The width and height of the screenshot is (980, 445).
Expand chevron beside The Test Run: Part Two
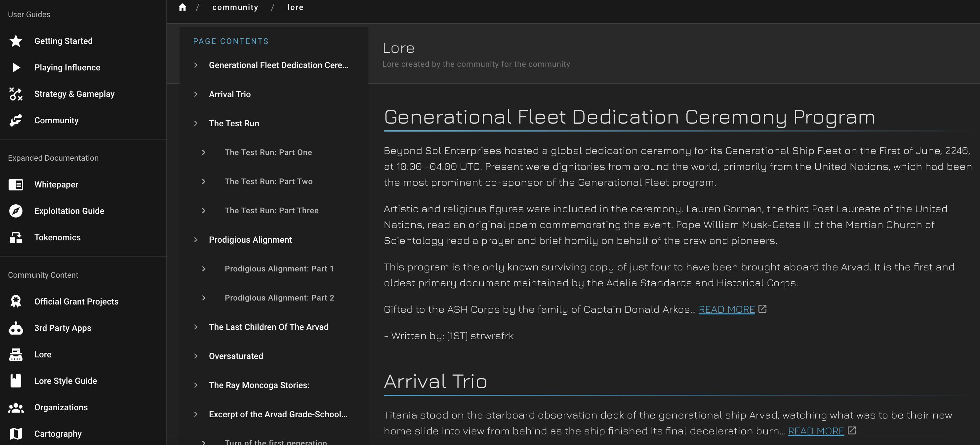tap(204, 182)
